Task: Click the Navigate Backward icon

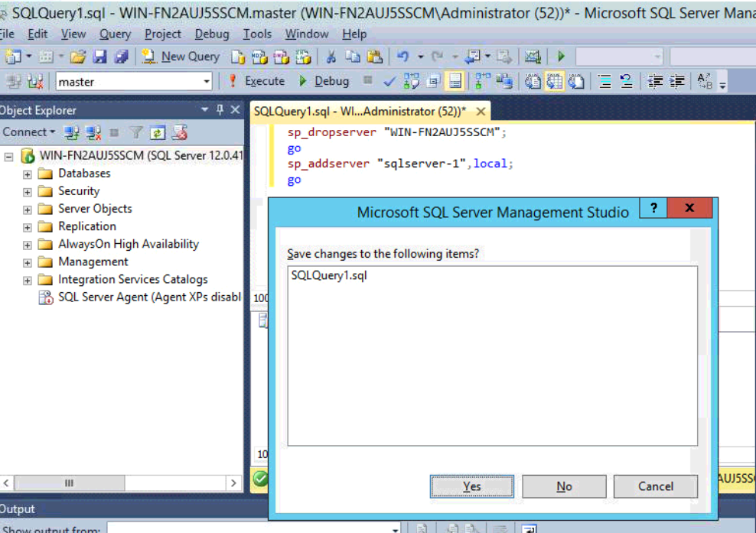Action: [x=473, y=57]
